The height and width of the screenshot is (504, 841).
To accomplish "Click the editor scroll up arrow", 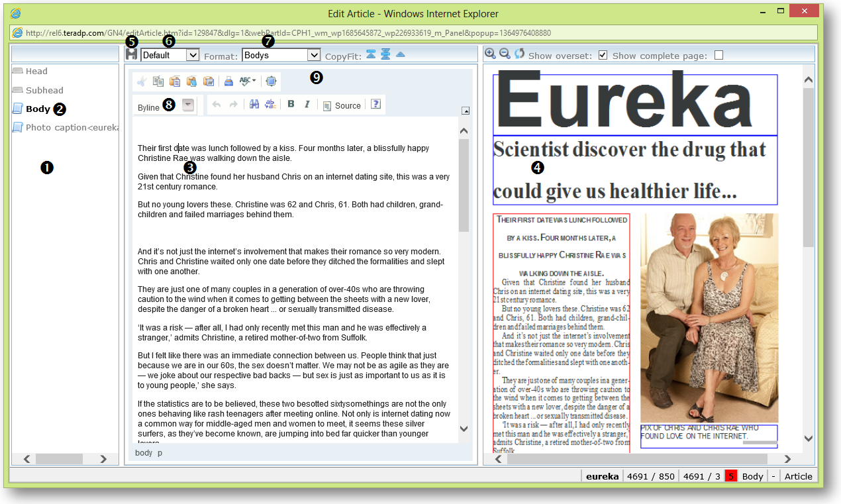I will (464, 130).
